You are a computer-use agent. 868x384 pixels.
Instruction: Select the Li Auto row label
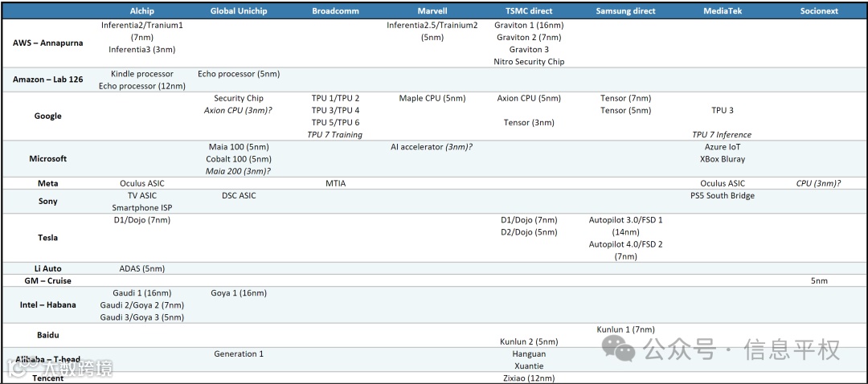(48, 268)
